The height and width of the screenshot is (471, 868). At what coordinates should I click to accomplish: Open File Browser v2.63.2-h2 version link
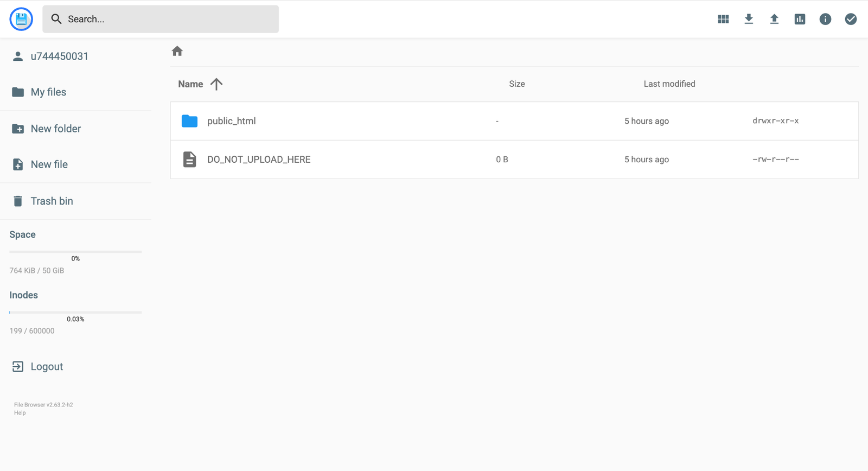click(x=43, y=405)
